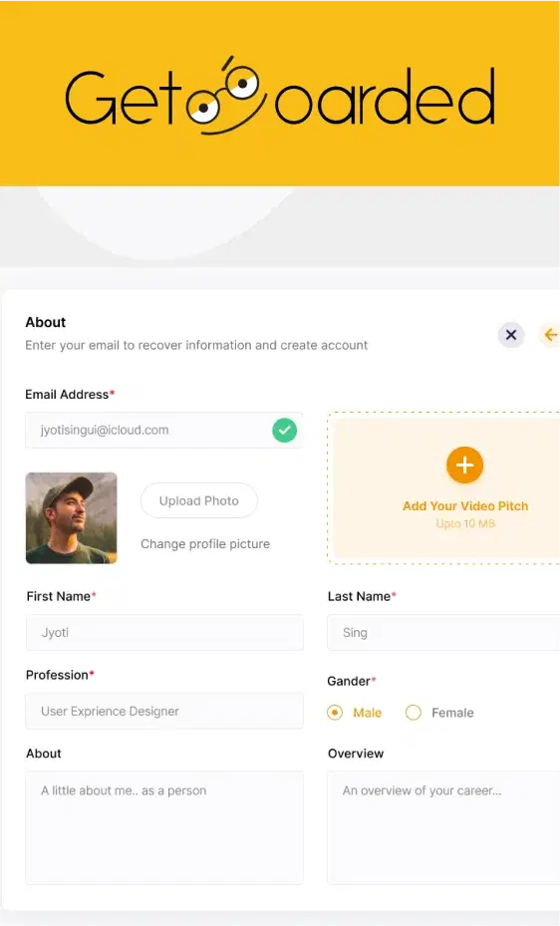Click Add Your Video Pitch text

pos(465,506)
